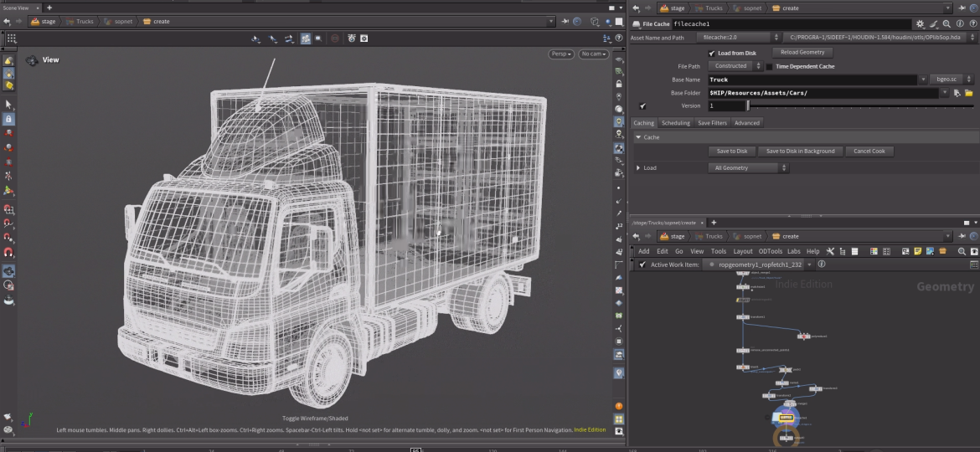Uncheck the Load from Disk checkbox
980x452 pixels.
[x=712, y=53]
